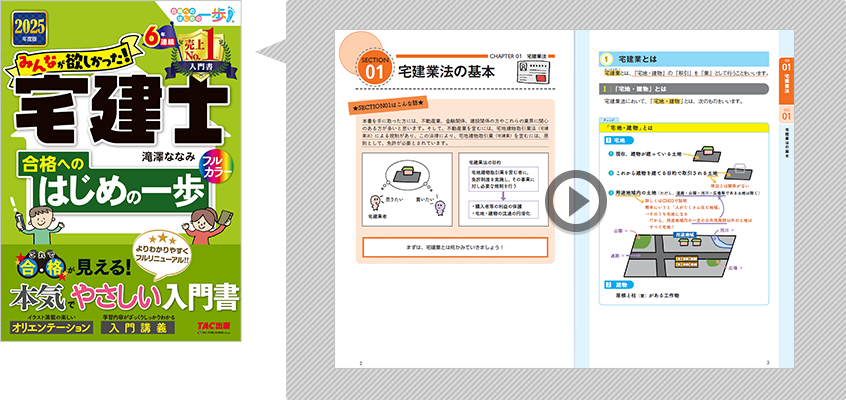Open the sample page spread preview

pyautogui.click(x=564, y=199)
